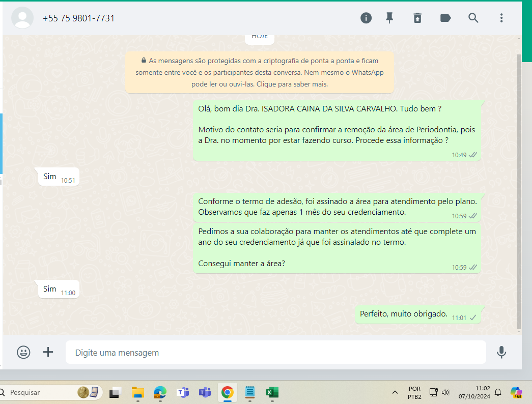
Task: Attach a file with the plus icon
Action: click(x=48, y=352)
